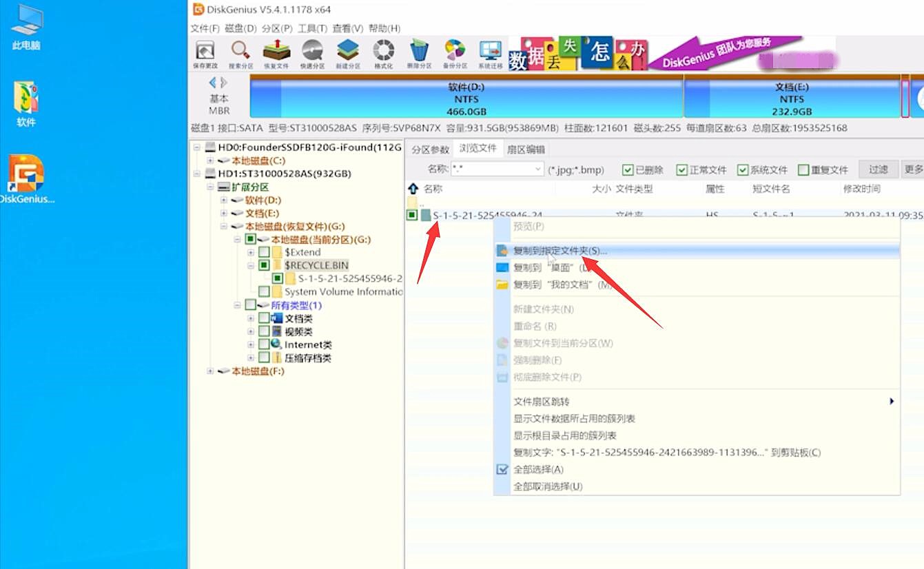Screen dimensions: 924x569
Task: Check the $Extend folder checkbox
Action: 264,252
